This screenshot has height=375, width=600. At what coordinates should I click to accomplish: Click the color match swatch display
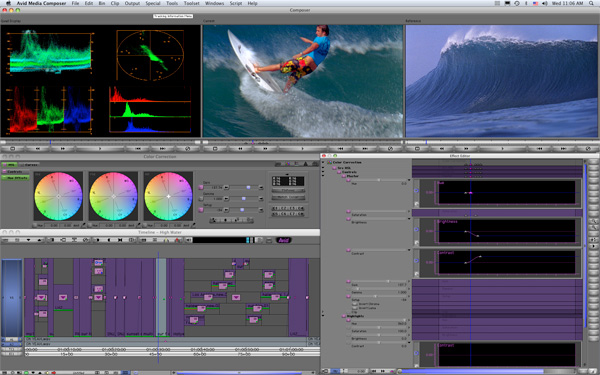pyautogui.click(x=288, y=181)
